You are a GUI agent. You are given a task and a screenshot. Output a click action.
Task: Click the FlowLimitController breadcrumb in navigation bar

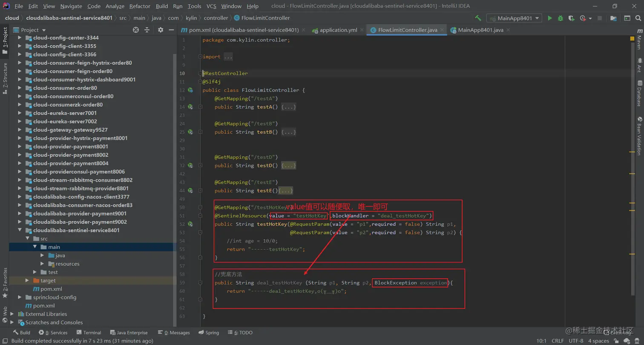262,18
